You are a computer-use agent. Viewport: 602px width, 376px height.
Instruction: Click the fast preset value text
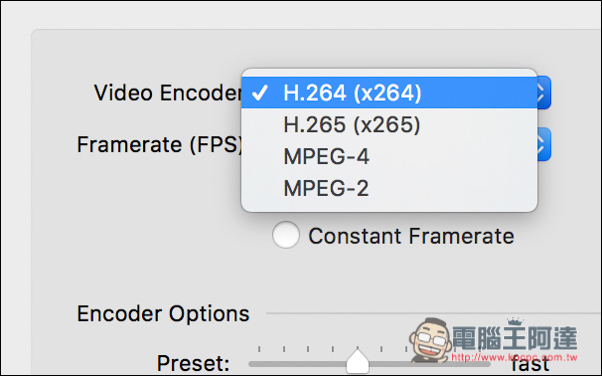click(531, 364)
